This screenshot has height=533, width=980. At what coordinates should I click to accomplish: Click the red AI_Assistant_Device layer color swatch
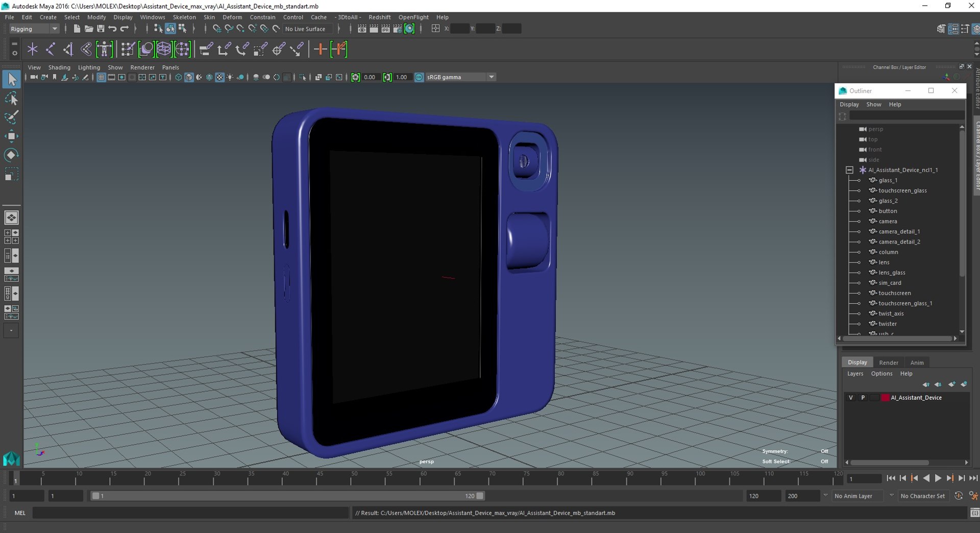(885, 398)
